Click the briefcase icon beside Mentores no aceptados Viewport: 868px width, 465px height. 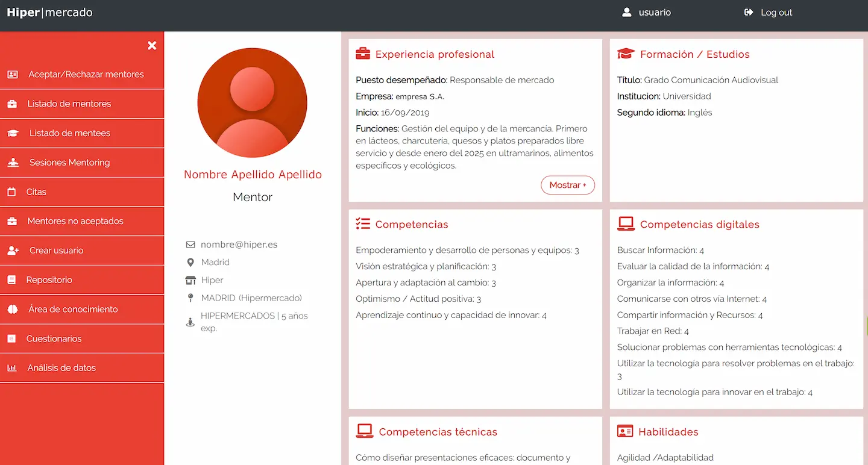(x=12, y=222)
